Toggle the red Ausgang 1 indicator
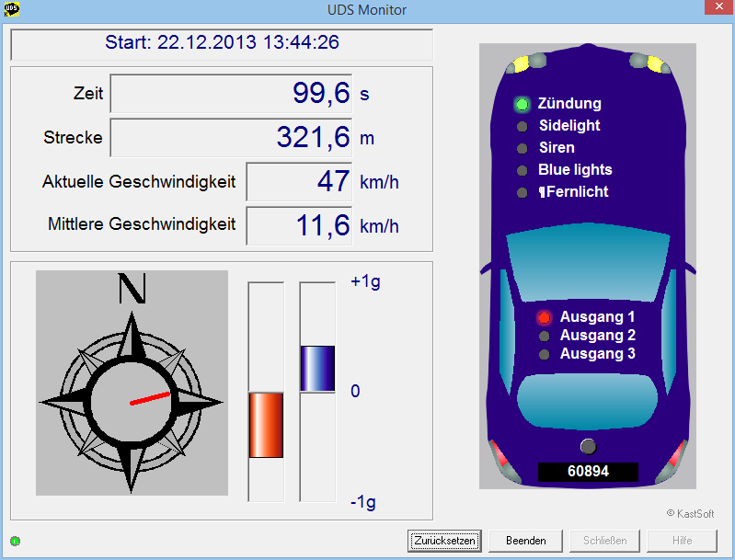Image resolution: width=735 pixels, height=560 pixels. pos(544,317)
